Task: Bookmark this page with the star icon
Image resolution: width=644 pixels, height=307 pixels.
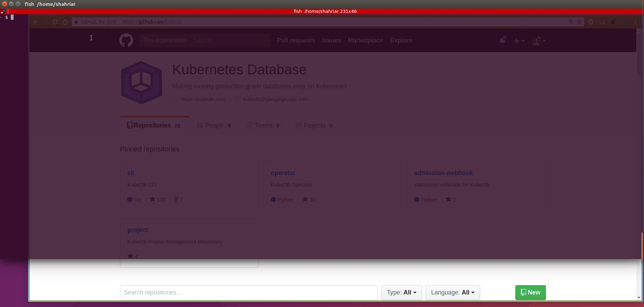Action: click(x=580, y=22)
